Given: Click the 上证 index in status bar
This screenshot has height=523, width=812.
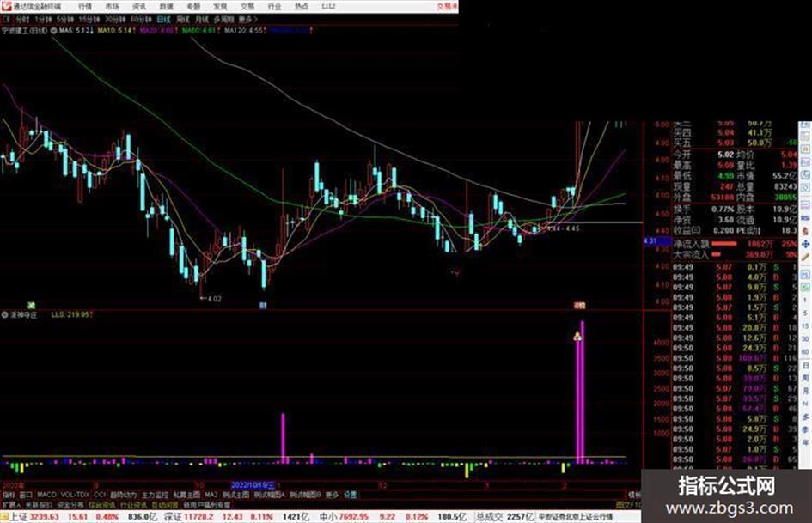Looking at the screenshot, I should 18,517.
